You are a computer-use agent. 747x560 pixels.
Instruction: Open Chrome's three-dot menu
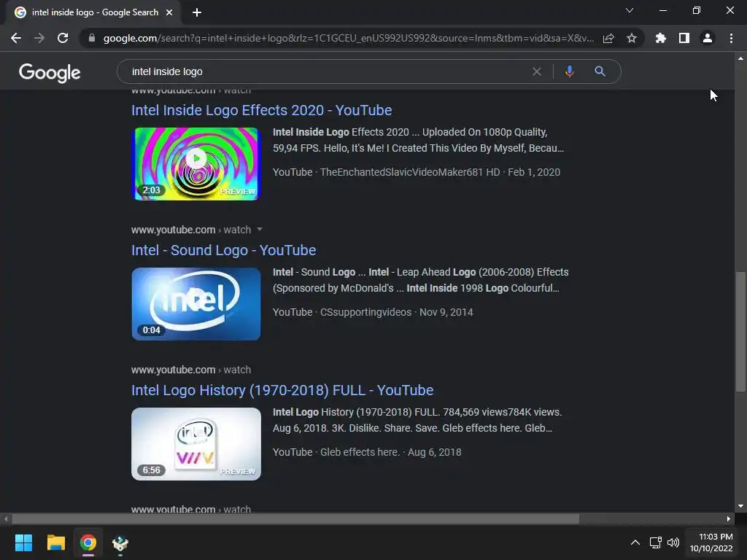(731, 38)
